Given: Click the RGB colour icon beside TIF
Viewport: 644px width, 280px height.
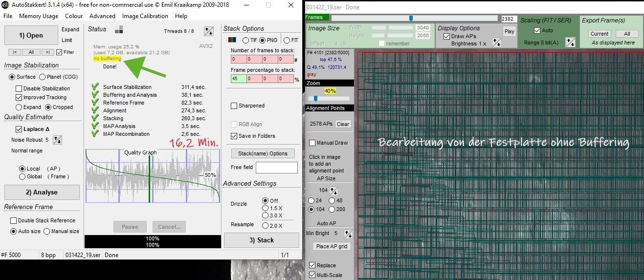Looking at the screenshot, I should [x=232, y=40].
